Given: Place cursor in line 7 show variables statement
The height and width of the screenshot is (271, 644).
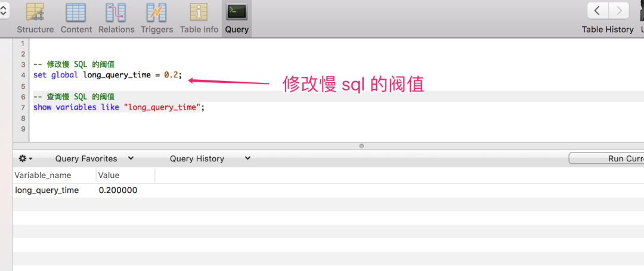Looking at the screenshot, I should [118, 107].
